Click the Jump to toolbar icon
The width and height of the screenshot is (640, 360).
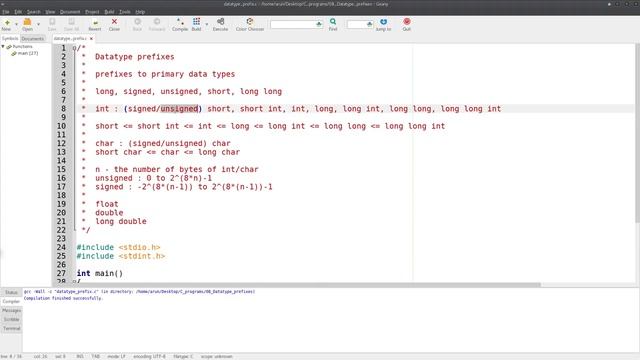[x=383, y=24]
